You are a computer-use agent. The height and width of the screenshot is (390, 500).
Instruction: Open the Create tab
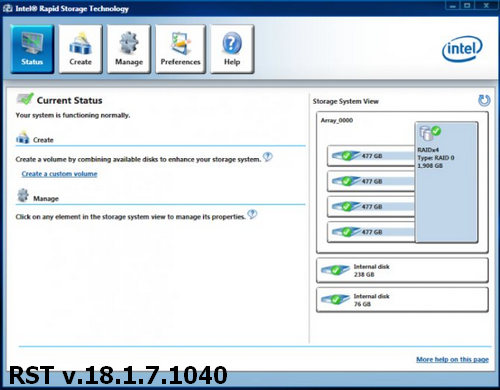point(80,49)
